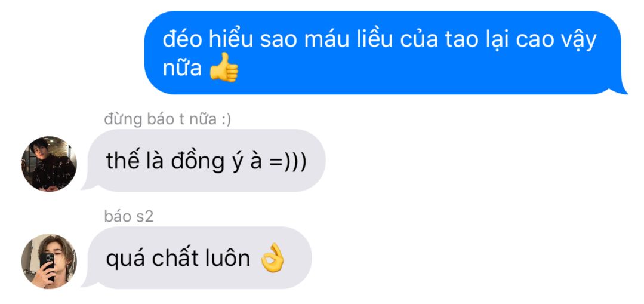644x304 pixels.
Task: Click the 's2' text in second sender label
Action: coord(144,216)
